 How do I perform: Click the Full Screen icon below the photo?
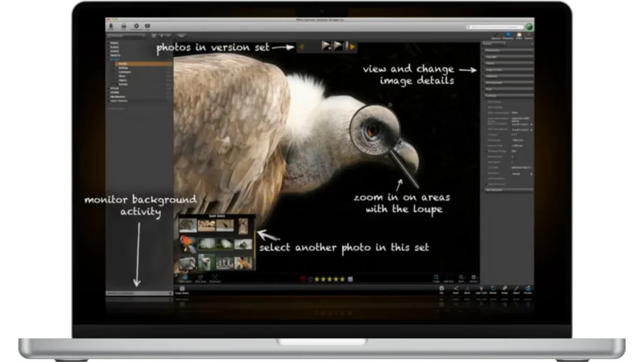coord(215,278)
